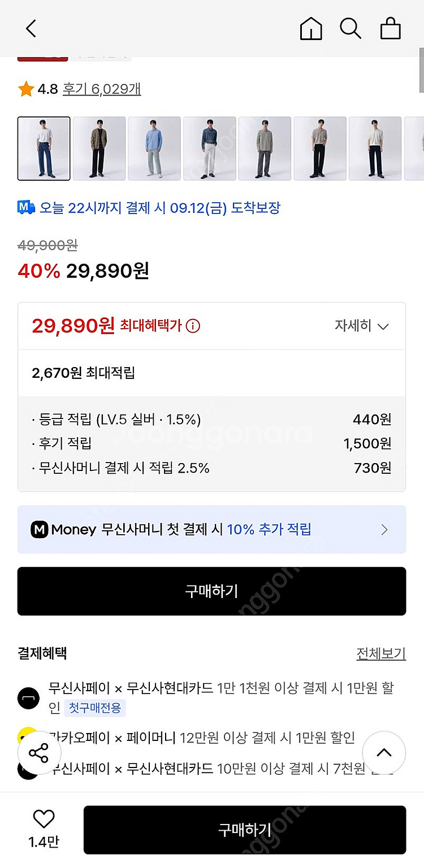Select the brown jacket model thumbnail
The image size is (424, 868).
tap(99, 149)
